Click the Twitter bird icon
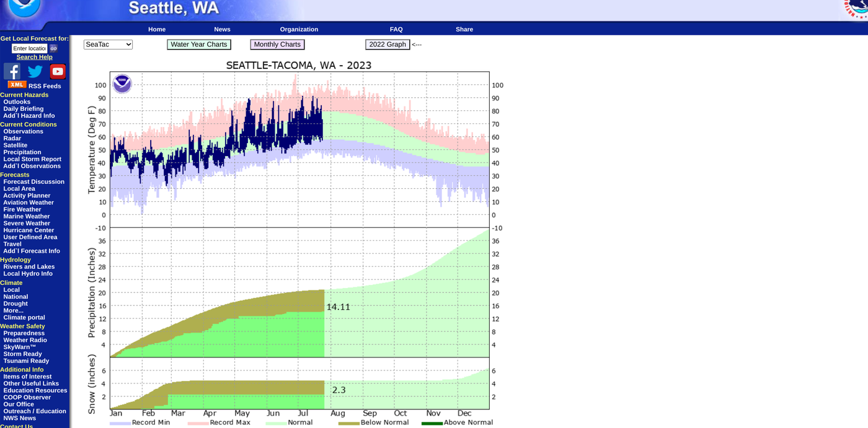Viewport: 868px width, 428px height. click(x=35, y=71)
